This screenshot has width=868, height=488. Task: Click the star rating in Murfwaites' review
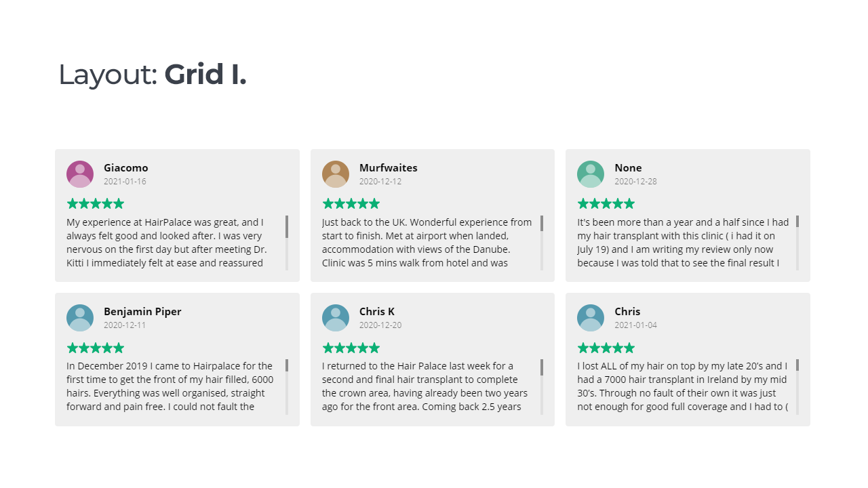[351, 203]
